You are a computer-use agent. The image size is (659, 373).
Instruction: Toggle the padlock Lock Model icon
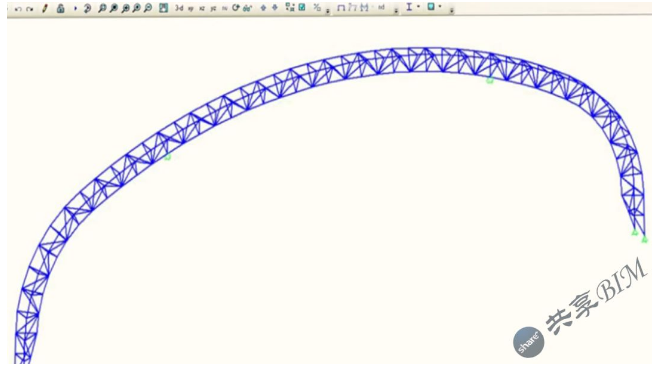(x=61, y=8)
